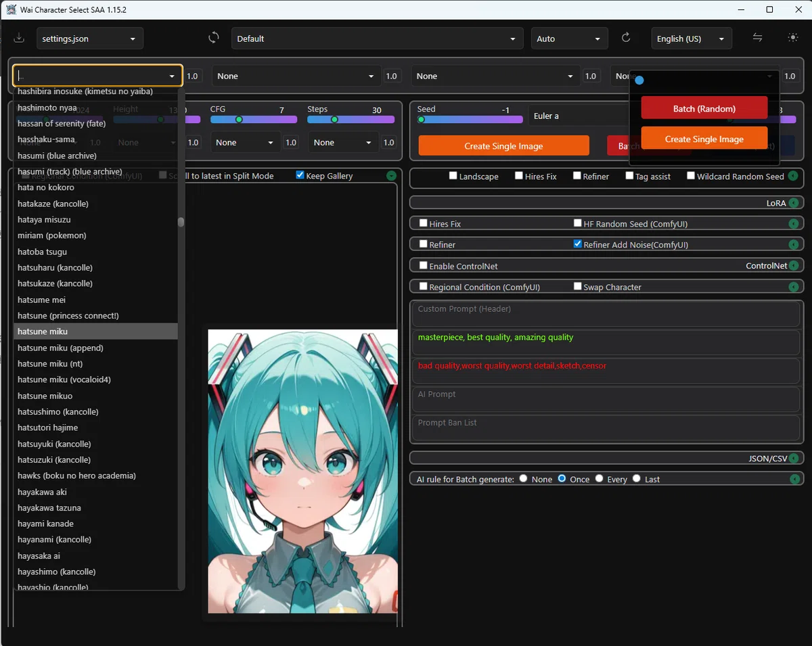Adjust the Seed slider handle
Image resolution: width=812 pixels, height=646 pixels.
click(421, 119)
